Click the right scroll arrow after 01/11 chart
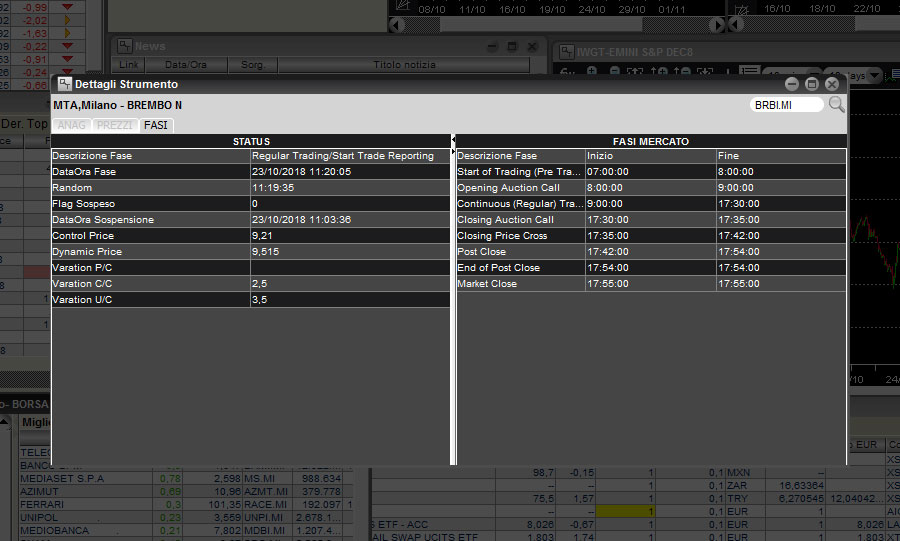This screenshot has height=541, width=900. click(x=717, y=25)
